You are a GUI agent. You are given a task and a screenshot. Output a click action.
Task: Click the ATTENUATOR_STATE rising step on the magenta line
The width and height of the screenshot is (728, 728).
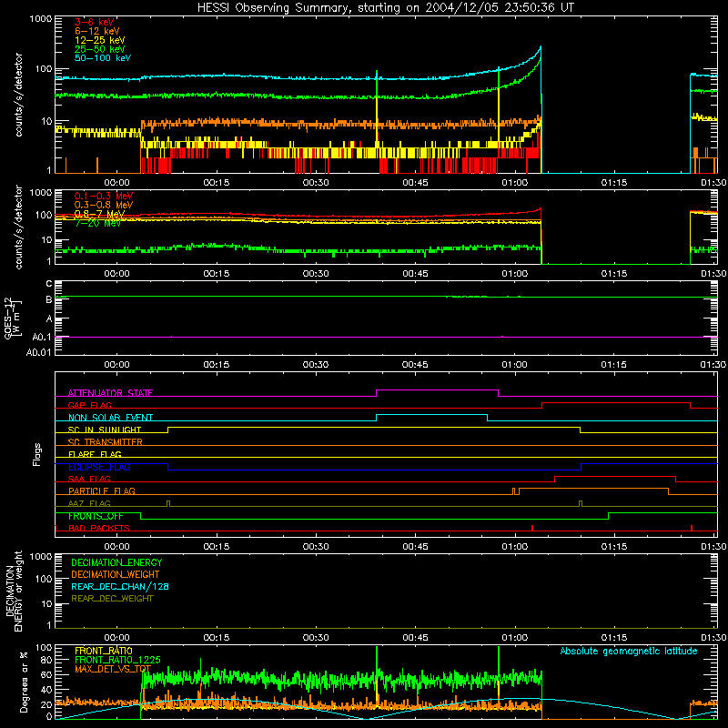click(377, 393)
